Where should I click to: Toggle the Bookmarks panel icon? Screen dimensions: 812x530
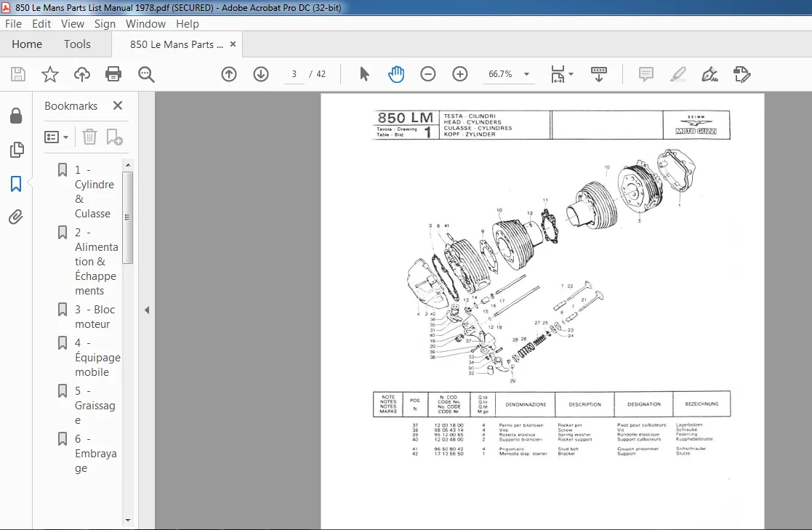(16, 183)
